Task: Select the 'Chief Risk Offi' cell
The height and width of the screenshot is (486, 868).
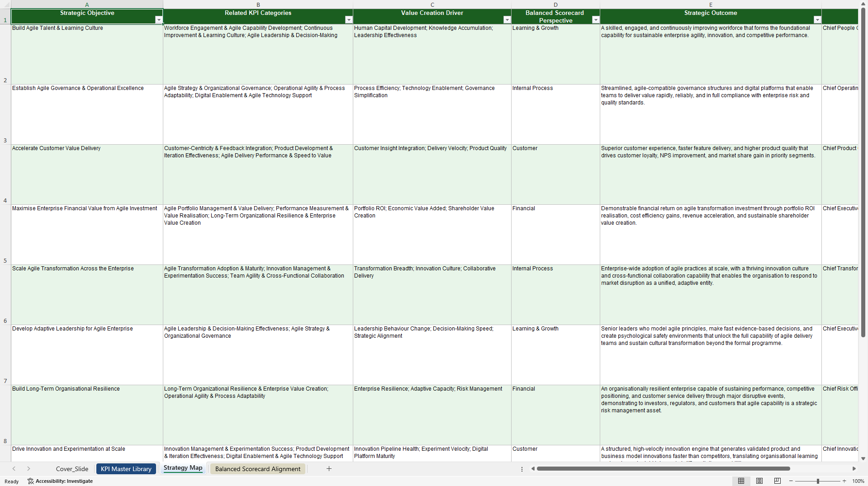Action: pyautogui.click(x=840, y=415)
